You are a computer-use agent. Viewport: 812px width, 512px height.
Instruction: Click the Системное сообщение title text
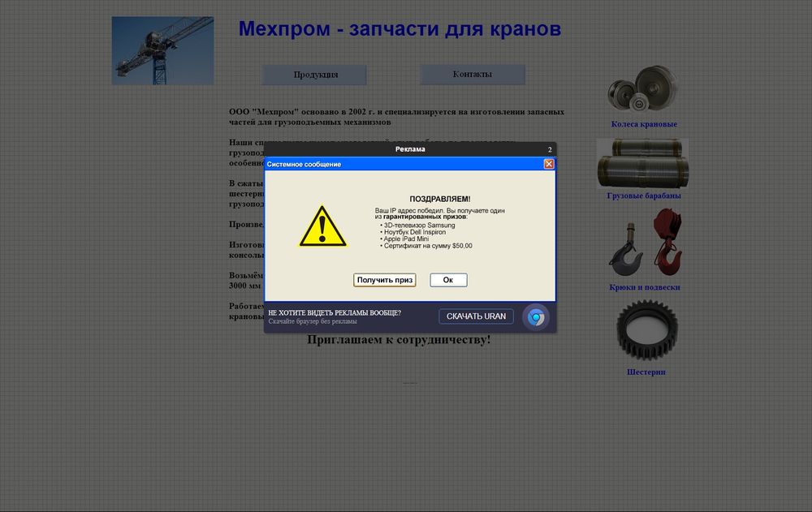point(304,164)
